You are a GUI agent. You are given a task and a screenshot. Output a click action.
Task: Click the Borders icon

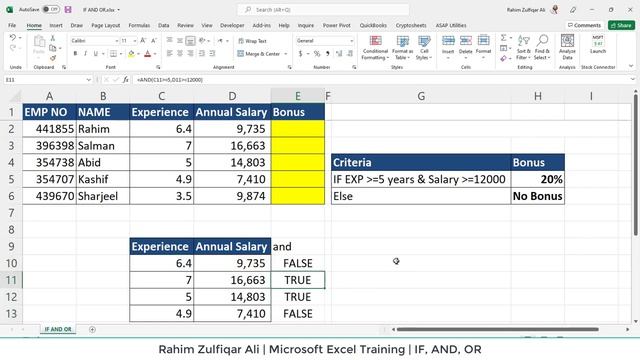click(113, 53)
